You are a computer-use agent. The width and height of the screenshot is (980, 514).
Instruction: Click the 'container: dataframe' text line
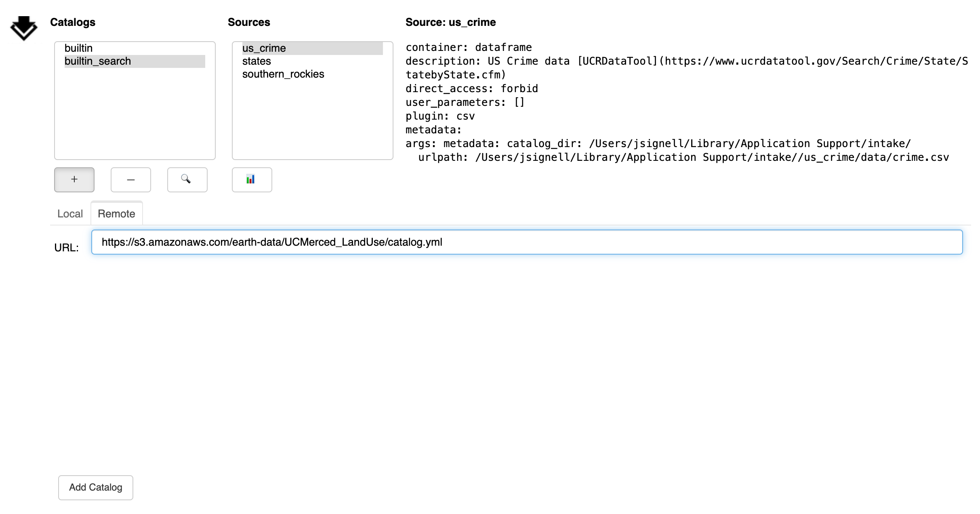(469, 48)
